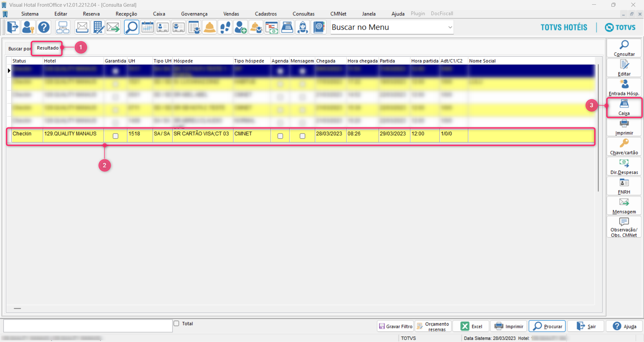Click the group ID card toolbar icon
Image resolution: width=644 pixels, height=342 pixels.
pos(178,27)
